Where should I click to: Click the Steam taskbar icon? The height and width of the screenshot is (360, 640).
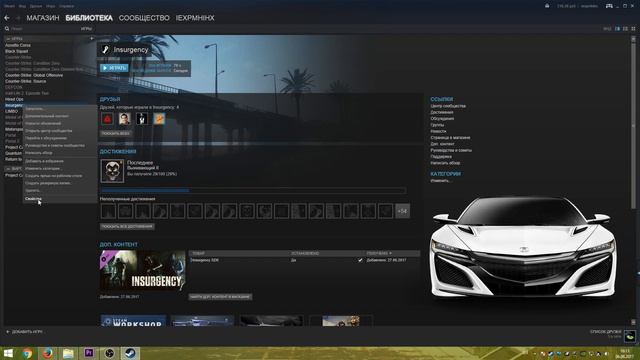tap(130, 353)
